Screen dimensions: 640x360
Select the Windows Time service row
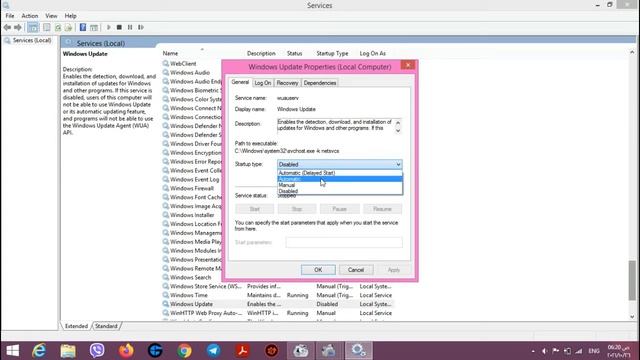[x=278, y=295]
